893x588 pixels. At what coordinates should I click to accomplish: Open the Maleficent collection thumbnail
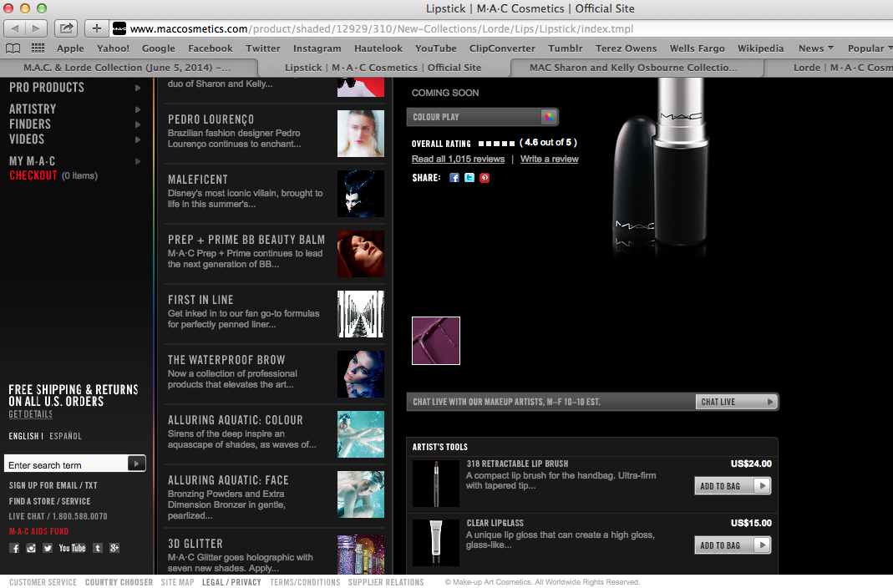(361, 194)
